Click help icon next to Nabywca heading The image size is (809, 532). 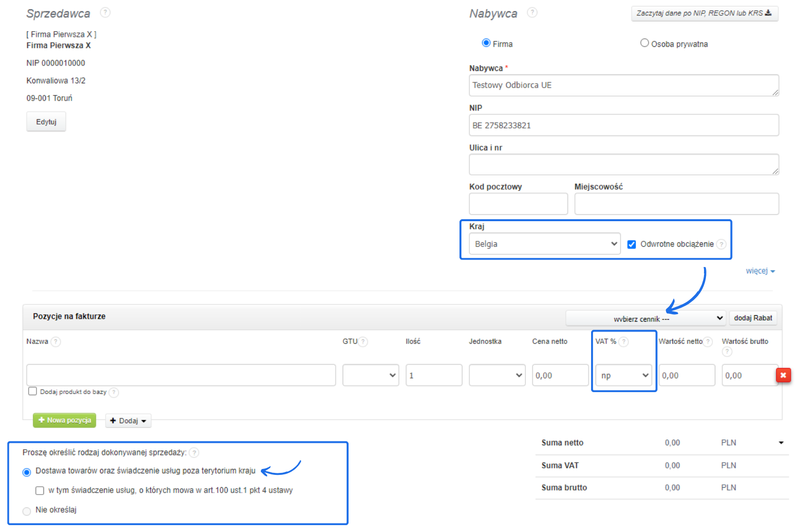click(x=532, y=13)
